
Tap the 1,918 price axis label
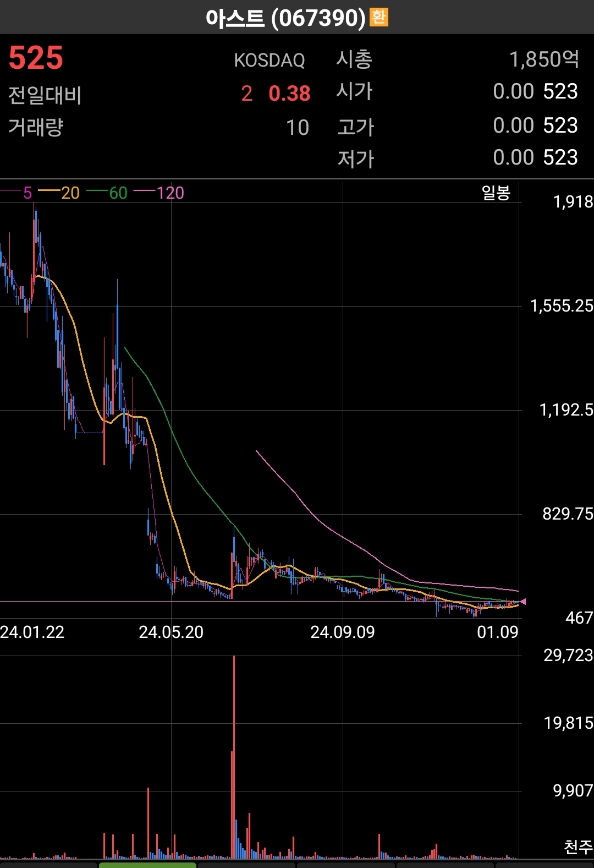click(x=573, y=202)
